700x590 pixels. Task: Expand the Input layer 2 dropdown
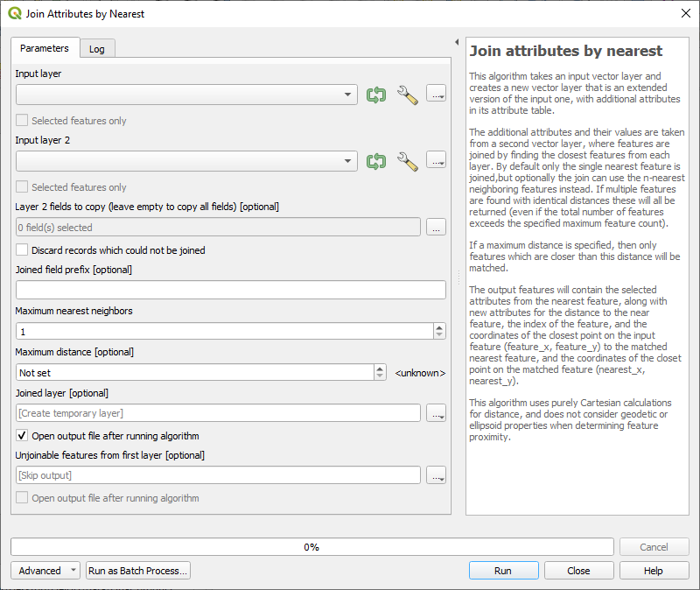[x=349, y=161]
